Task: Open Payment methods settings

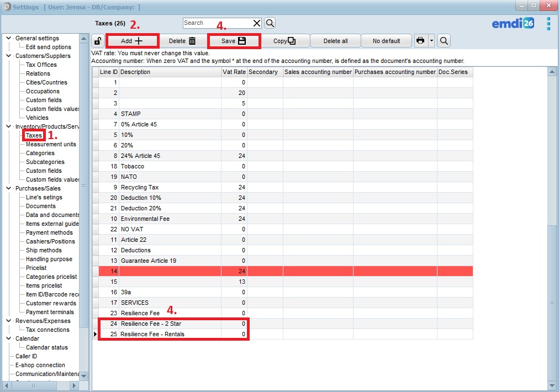Action: point(50,232)
